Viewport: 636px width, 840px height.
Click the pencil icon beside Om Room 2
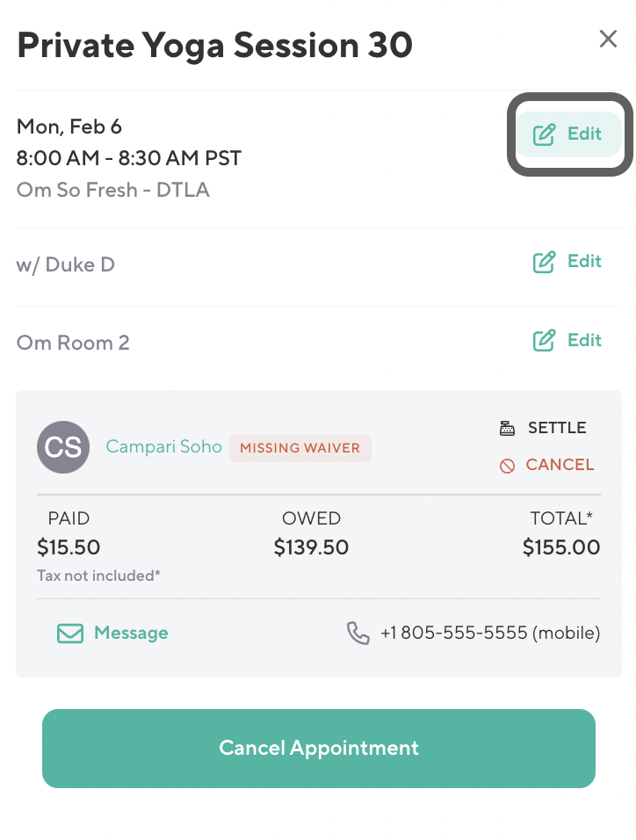pyautogui.click(x=545, y=341)
